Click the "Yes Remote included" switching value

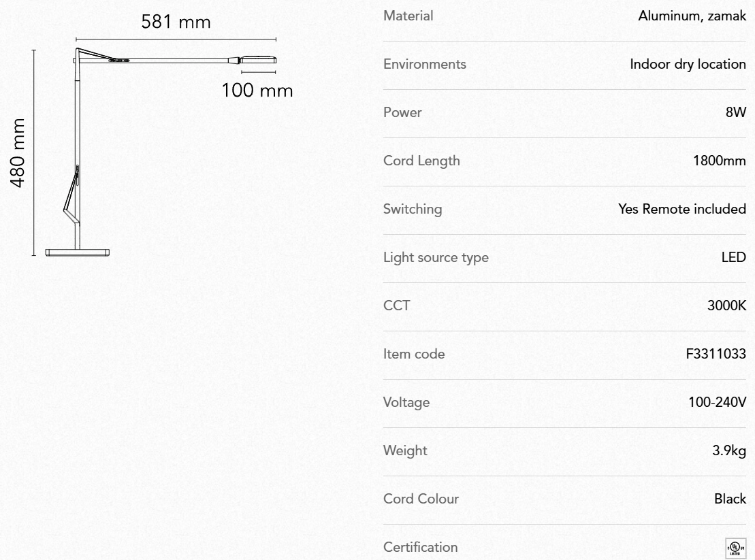(682, 209)
